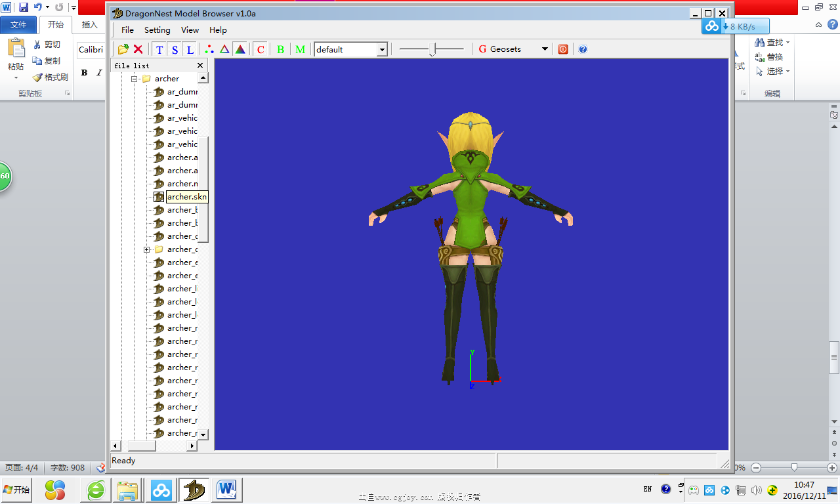Open the Help menu
Viewport: 840px width, 504px height.
coord(218,30)
